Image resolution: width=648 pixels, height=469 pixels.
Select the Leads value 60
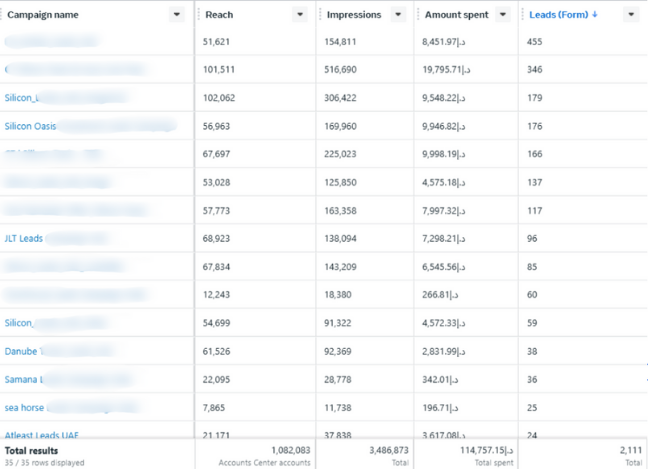click(x=532, y=295)
